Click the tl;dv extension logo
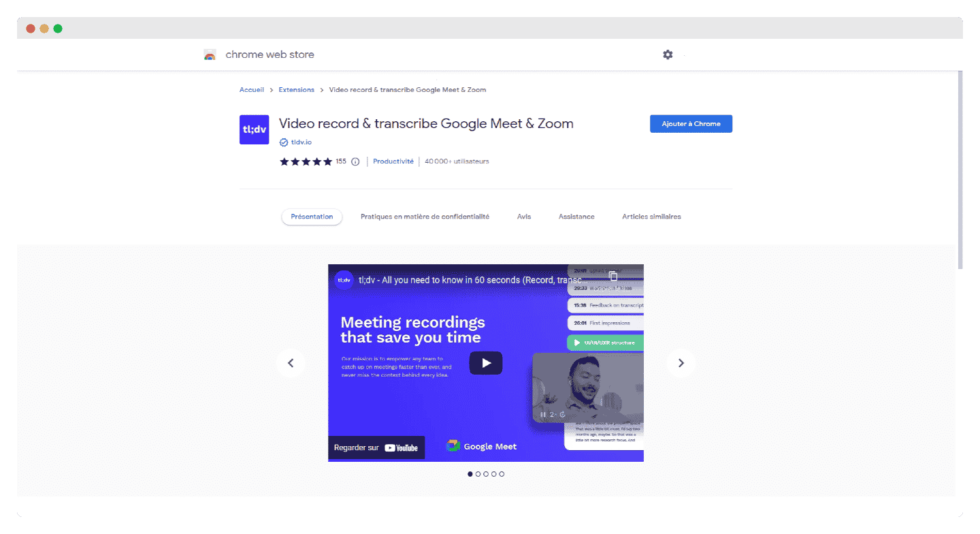Image resolution: width=980 pixels, height=534 pixels. pos(255,129)
